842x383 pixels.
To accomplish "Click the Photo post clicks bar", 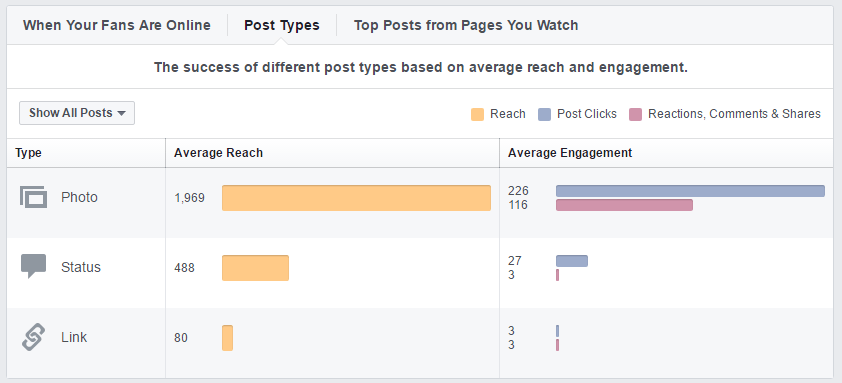I will coord(691,191).
